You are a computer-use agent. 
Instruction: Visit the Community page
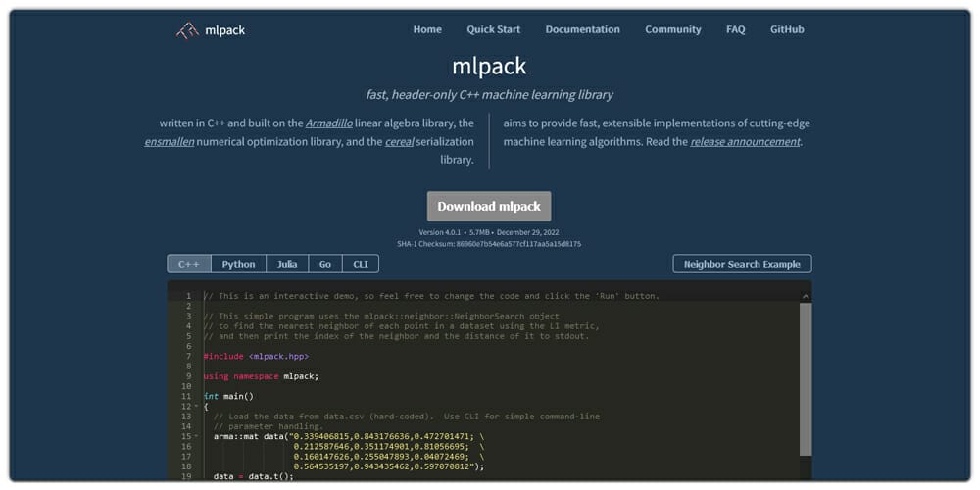(672, 29)
